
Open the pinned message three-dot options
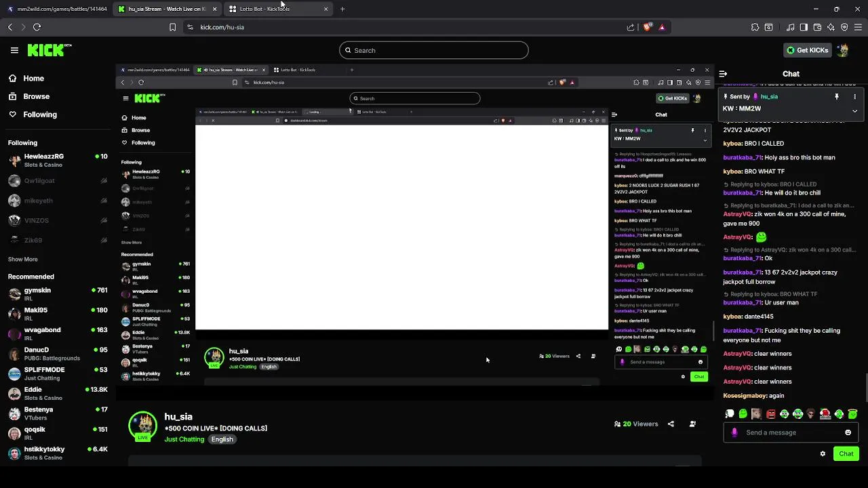pyautogui.click(x=854, y=97)
